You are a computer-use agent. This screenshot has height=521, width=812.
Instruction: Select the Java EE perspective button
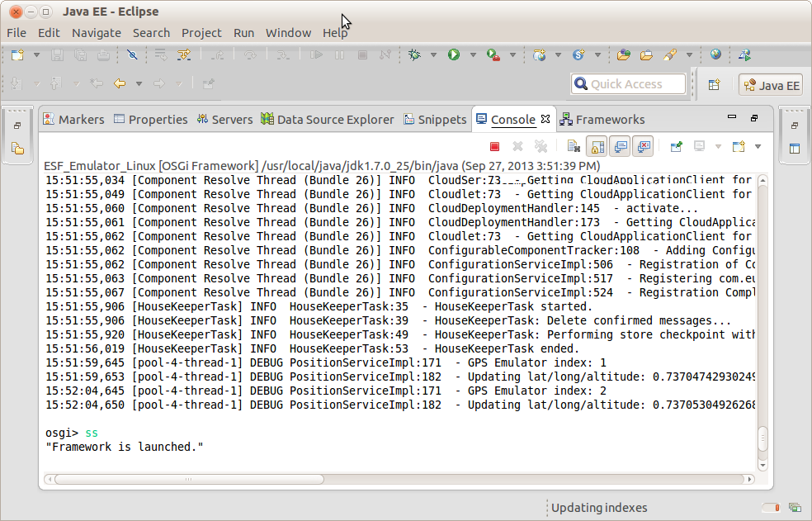pyautogui.click(x=771, y=85)
